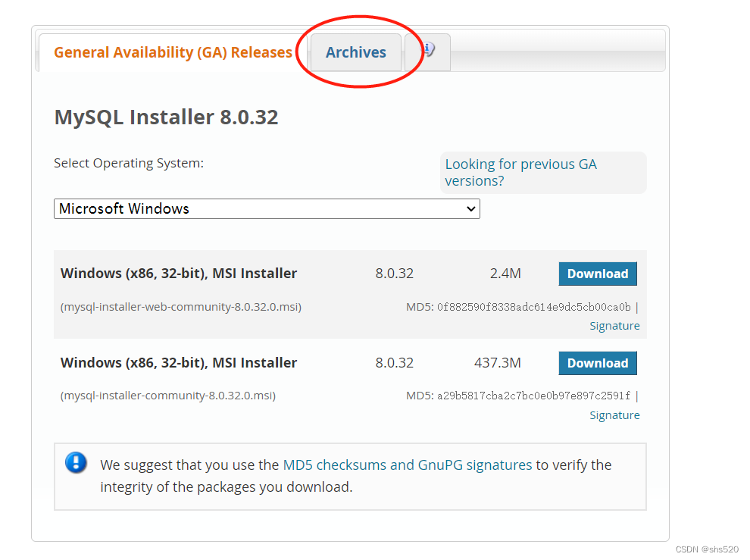The height and width of the screenshot is (560, 750).
Task: Open Signature link for mysql-installer-web-community
Action: pyautogui.click(x=614, y=326)
